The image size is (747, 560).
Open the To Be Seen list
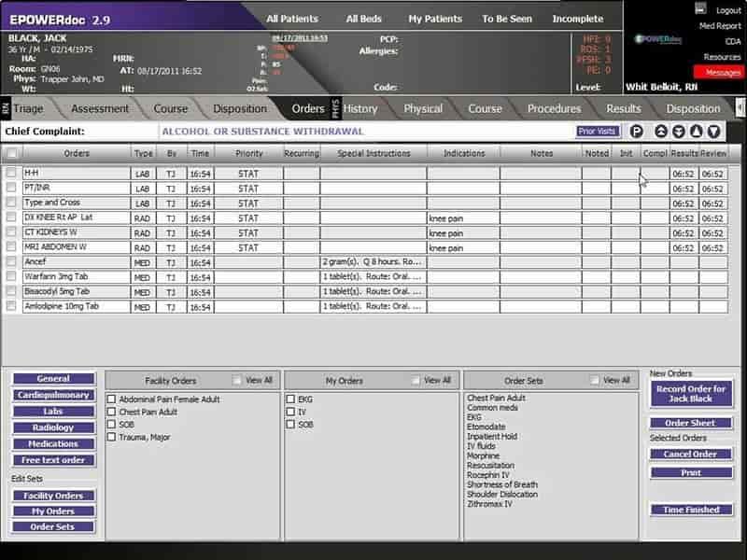click(x=507, y=19)
